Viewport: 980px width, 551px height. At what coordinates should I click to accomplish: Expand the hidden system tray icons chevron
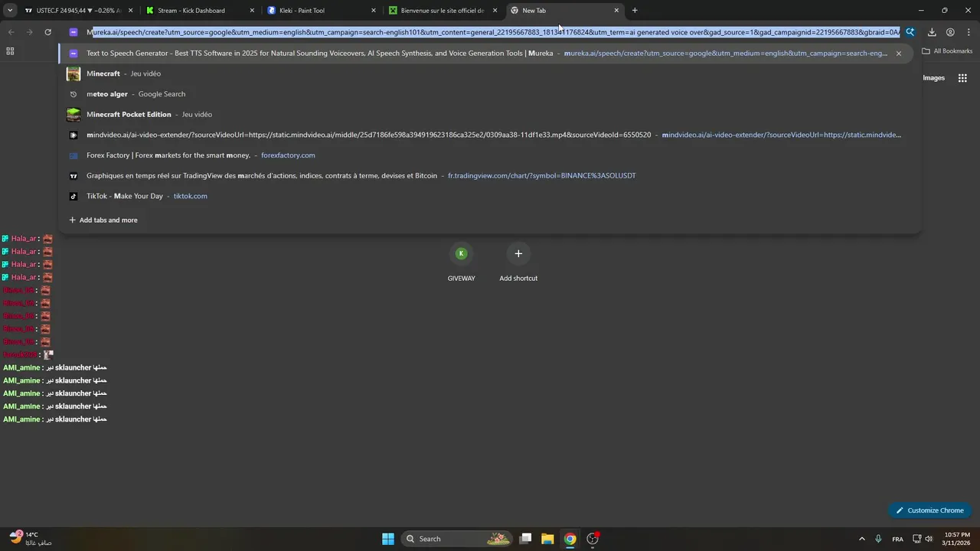point(862,539)
